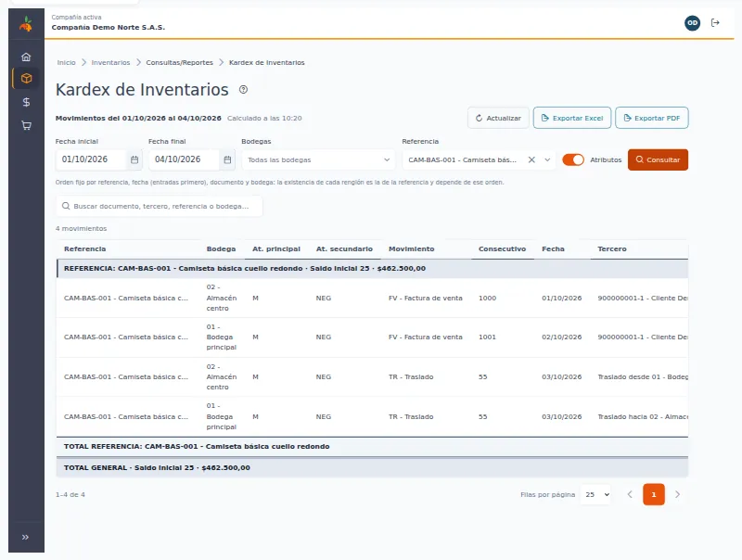The height and width of the screenshot is (560, 742).
Task: Toggle the Atributos switch
Action: coord(573,159)
